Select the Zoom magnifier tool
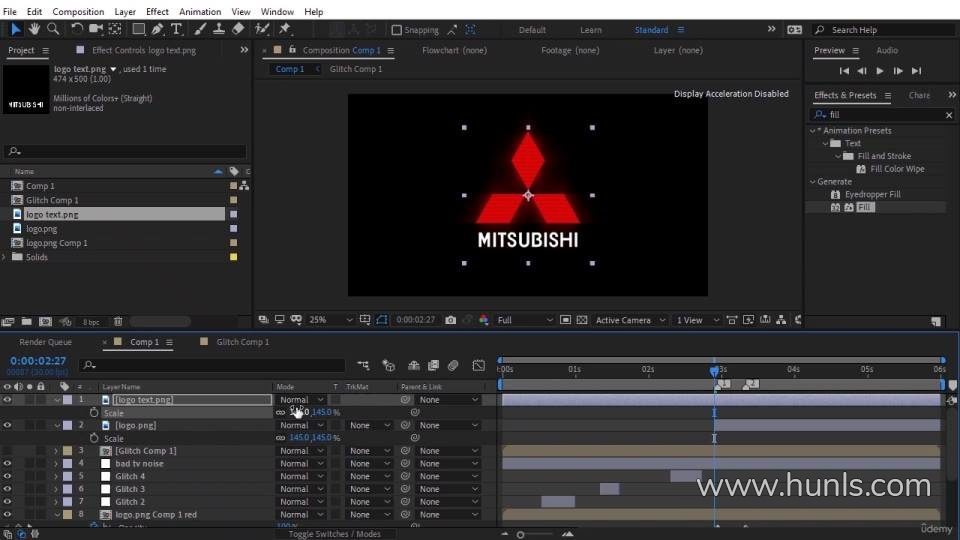The image size is (960, 540). [53, 29]
